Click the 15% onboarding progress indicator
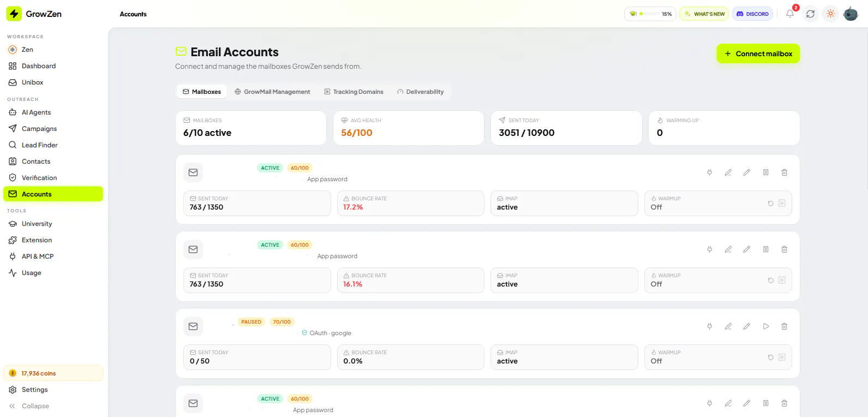This screenshot has width=868, height=417. tap(650, 14)
